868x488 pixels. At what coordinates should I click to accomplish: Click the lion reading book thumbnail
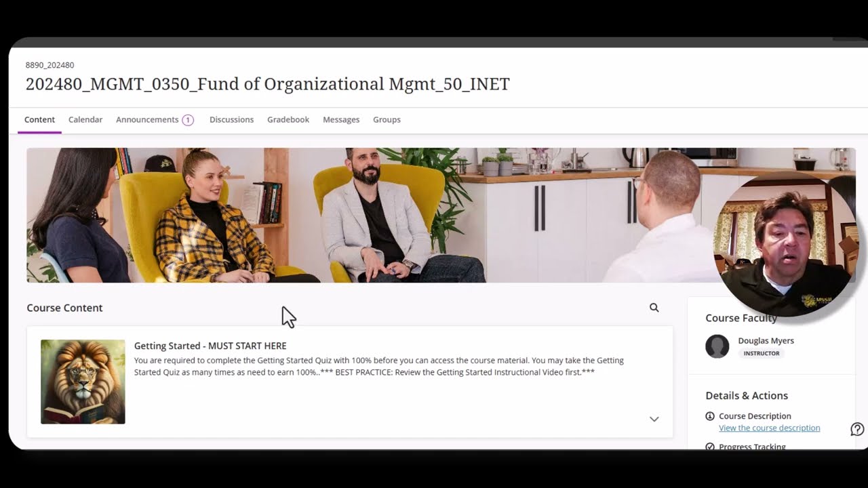(x=83, y=382)
